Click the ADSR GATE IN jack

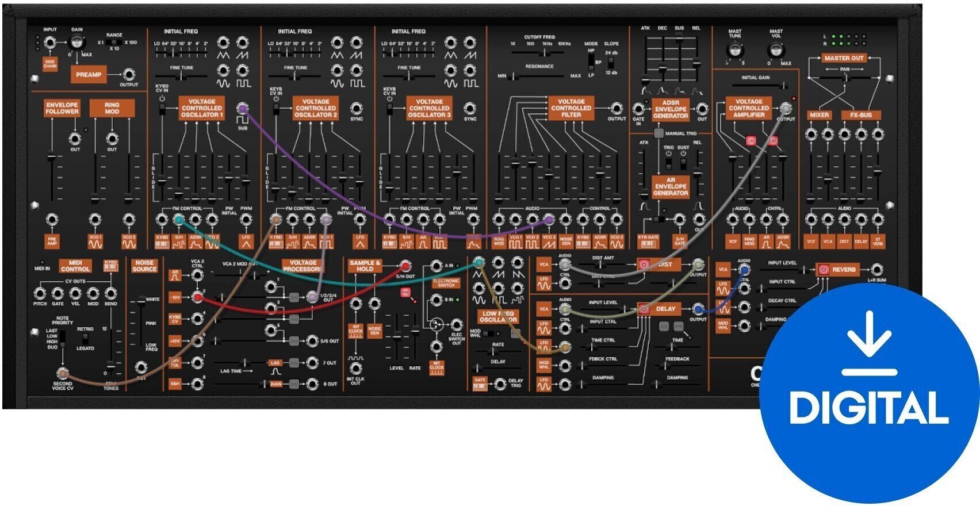coord(638,109)
